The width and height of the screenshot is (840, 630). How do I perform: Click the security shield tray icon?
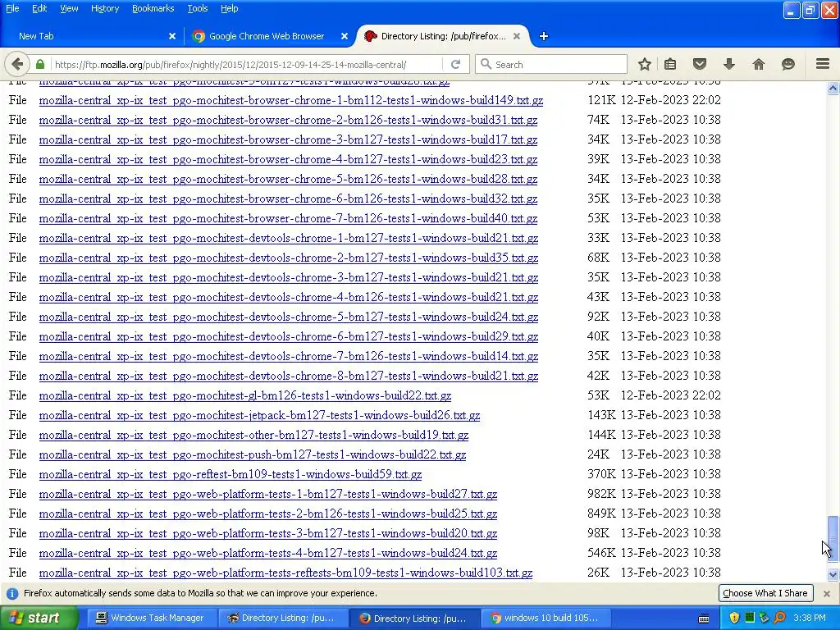734,618
